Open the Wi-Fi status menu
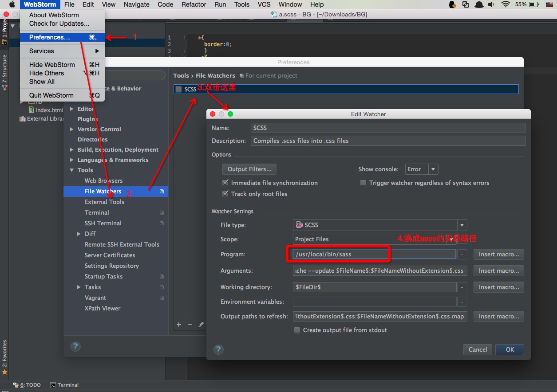Image resolution: width=557 pixels, height=392 pixels. click(x=506, y=4)
